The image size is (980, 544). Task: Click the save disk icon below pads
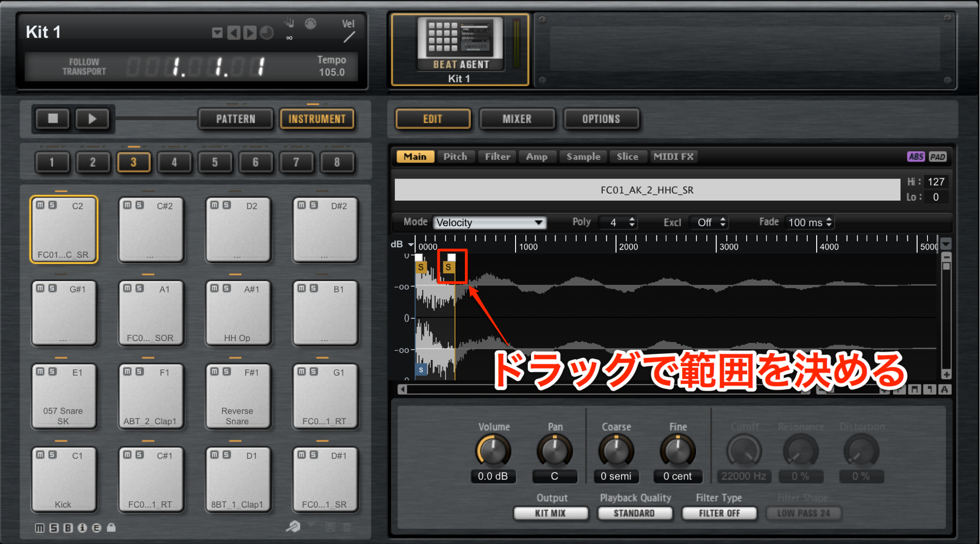[330, 527]
